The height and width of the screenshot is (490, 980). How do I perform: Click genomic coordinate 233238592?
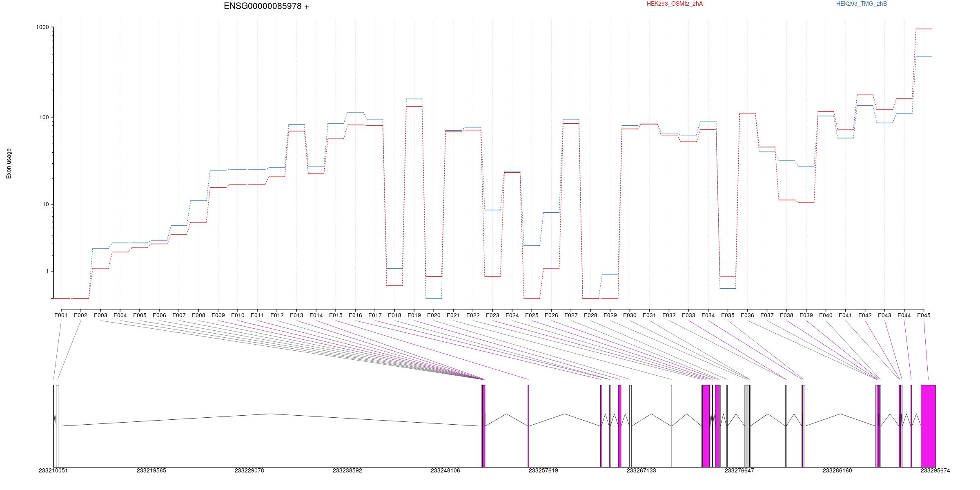347,471
